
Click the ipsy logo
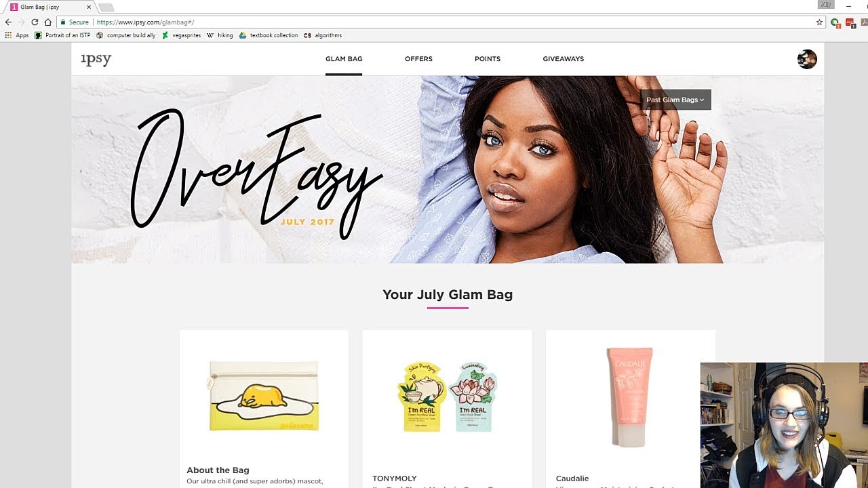[x=96, y=59]
